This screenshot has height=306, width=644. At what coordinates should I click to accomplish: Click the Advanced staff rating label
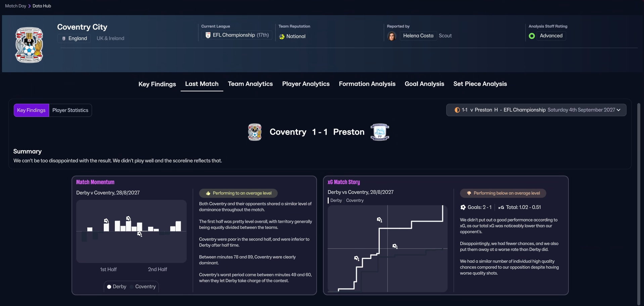551,36
